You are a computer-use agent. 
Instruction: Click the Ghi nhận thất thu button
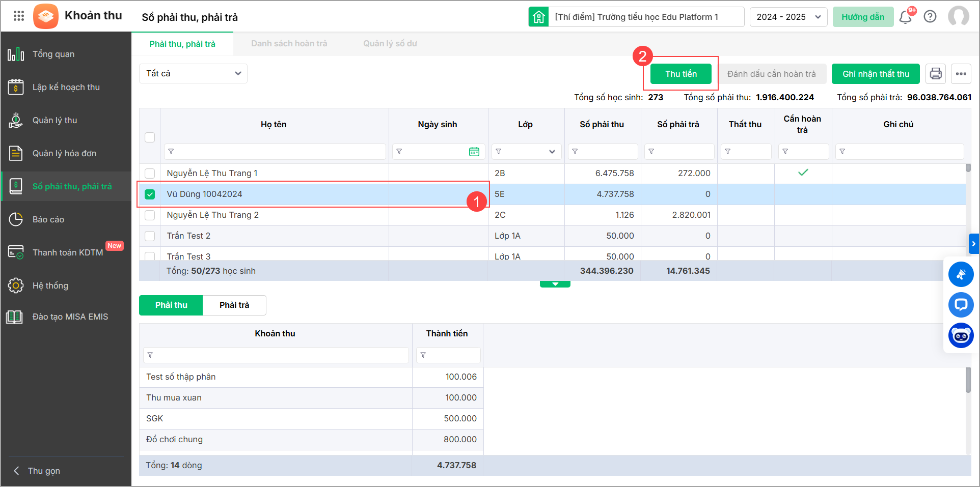point(875,74)
